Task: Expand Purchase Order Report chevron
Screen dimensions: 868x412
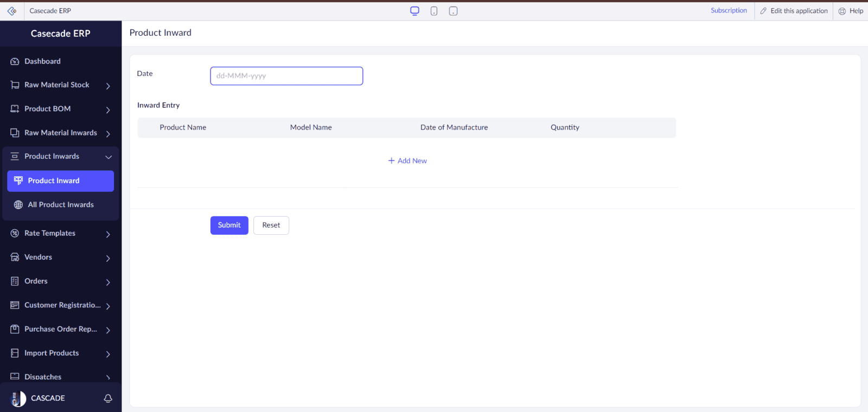Action: 108,330
